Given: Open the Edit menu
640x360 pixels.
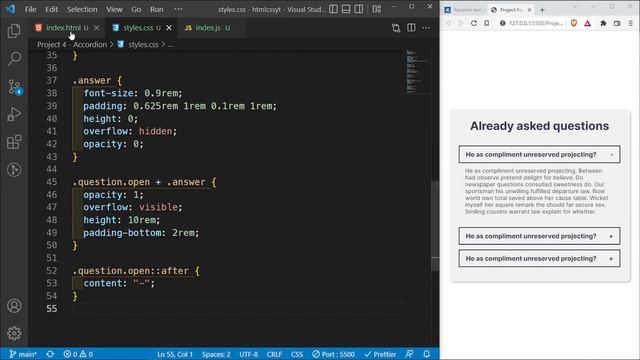Looking at the screenshot, I should (x=51, y=9).
